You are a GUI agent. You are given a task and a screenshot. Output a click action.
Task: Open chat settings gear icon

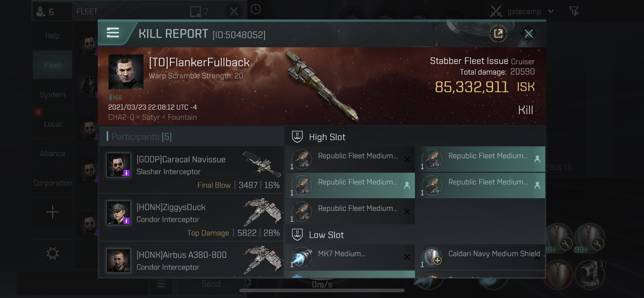[x=52, y=253]
